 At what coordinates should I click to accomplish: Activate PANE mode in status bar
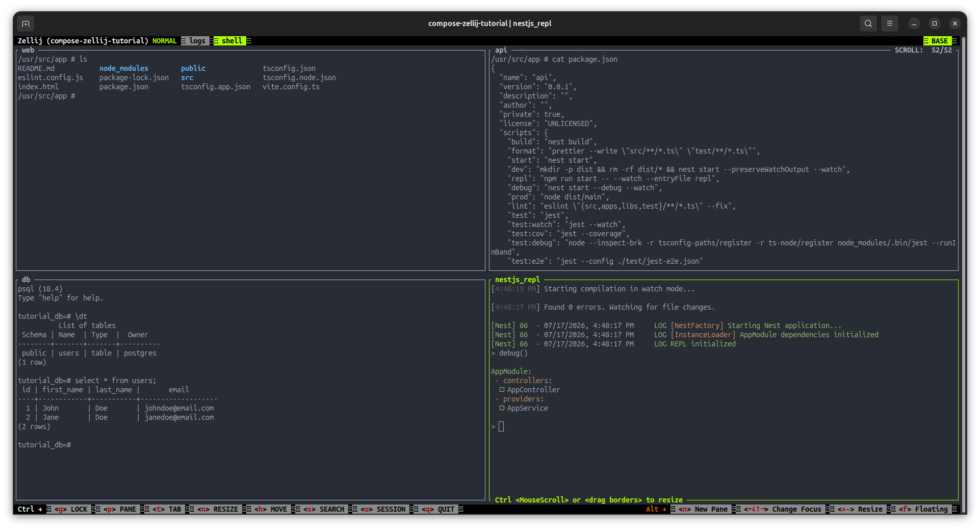coord(120,509)
